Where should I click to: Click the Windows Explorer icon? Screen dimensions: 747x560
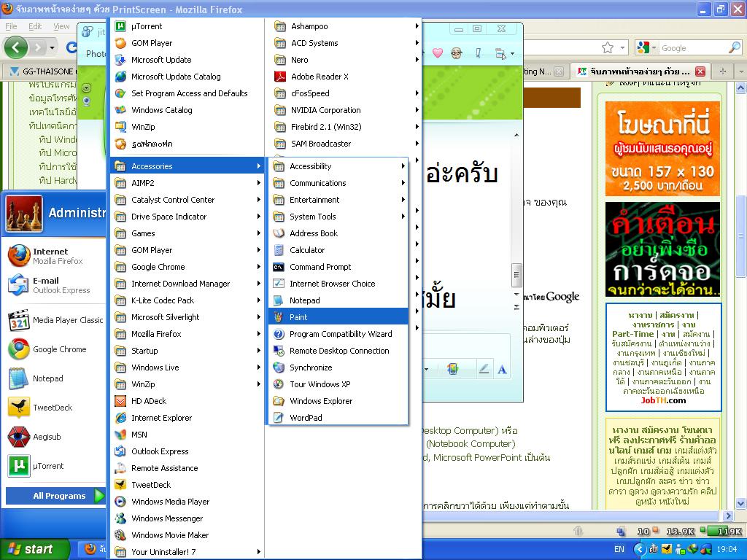279,401
